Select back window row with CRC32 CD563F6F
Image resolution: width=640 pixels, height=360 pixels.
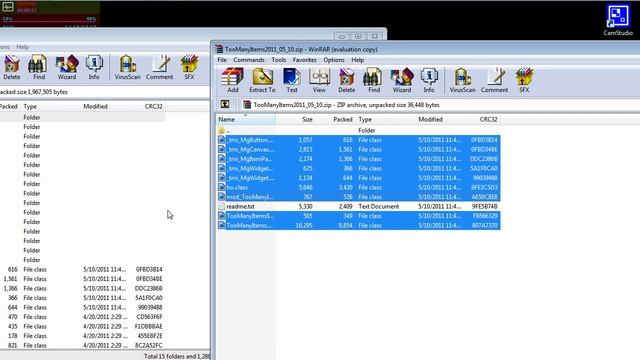click(x=82, y=317)
